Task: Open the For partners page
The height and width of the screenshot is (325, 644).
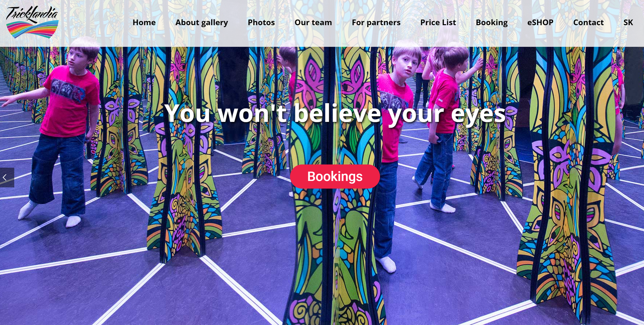Action: tap(376, 23)
